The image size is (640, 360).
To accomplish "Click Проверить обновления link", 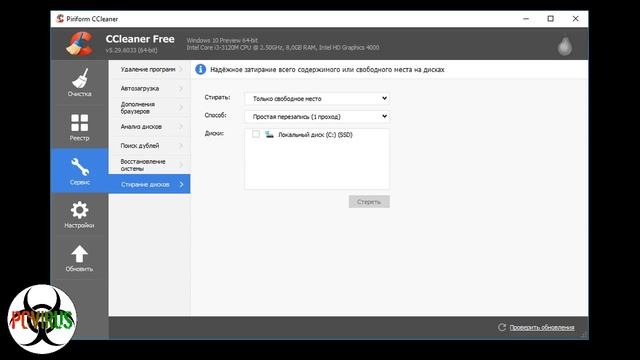I will coord(542,327).
